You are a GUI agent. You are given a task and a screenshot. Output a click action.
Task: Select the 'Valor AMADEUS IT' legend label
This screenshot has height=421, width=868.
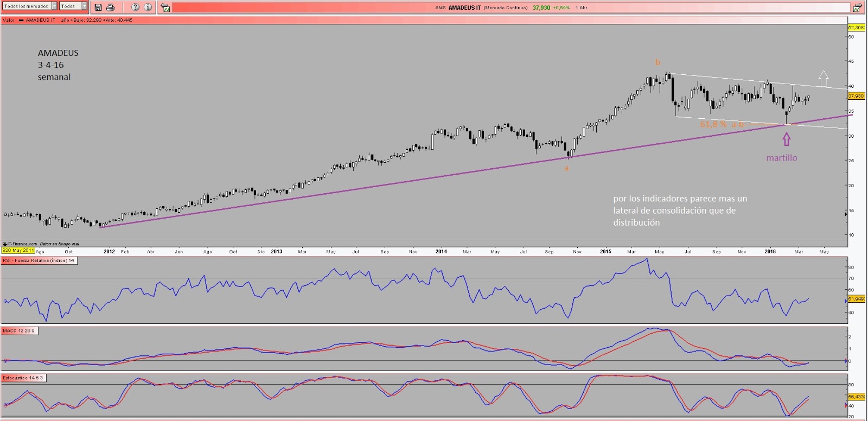click(x=29, y=20)
